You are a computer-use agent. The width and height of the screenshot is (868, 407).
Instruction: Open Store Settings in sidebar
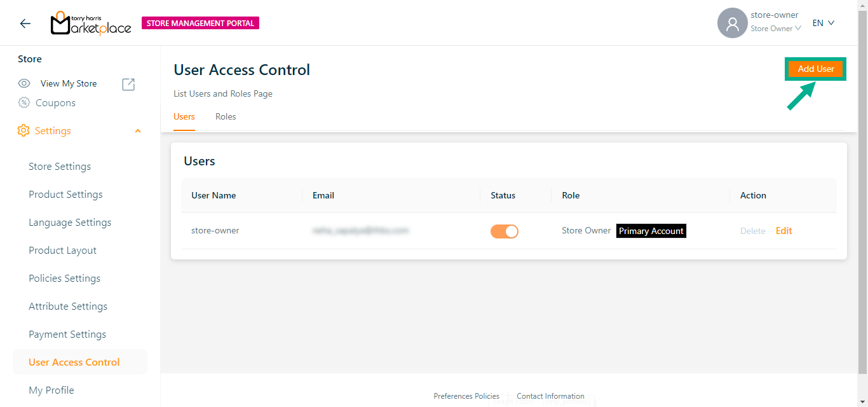click(x=60, y=167)
